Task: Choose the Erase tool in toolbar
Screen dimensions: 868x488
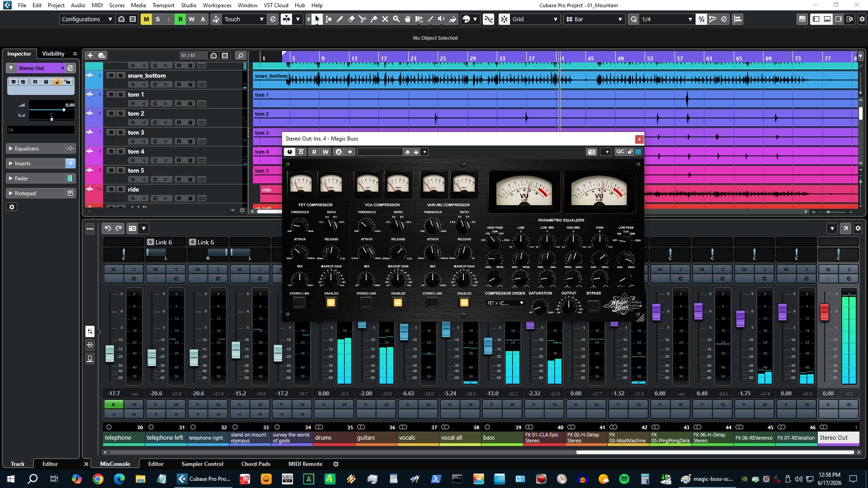Action: click(351, 19)
